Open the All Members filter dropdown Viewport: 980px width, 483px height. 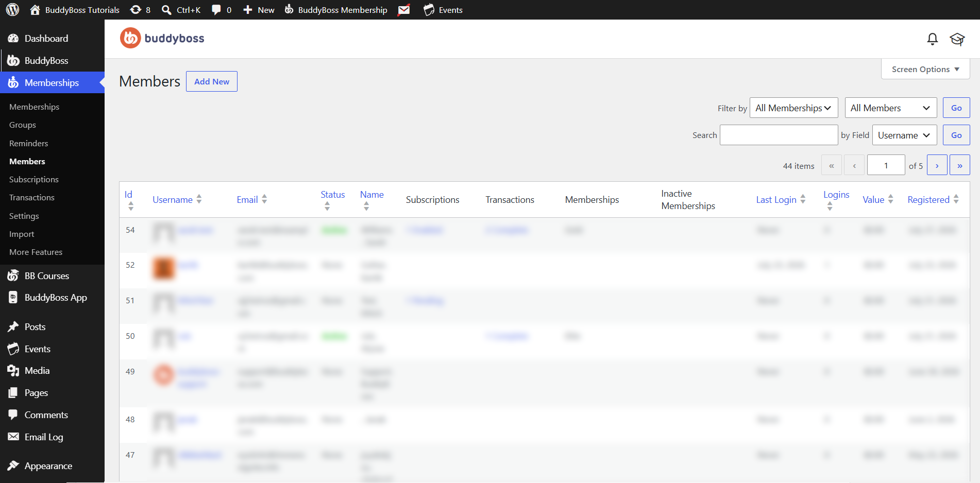click(x=891, y=108)
